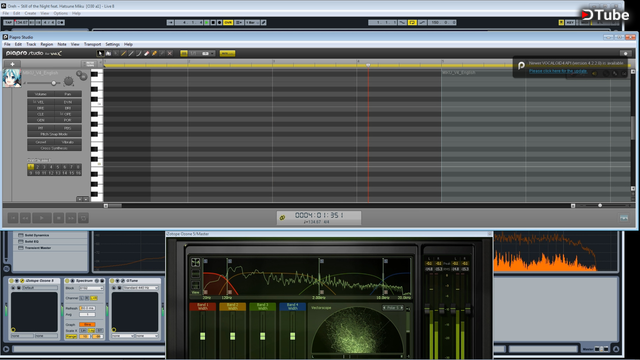Screen dimensions: 640x360
Task: Select the arrow pointer tool in Piapro toolbar
Action: (100, 53)
